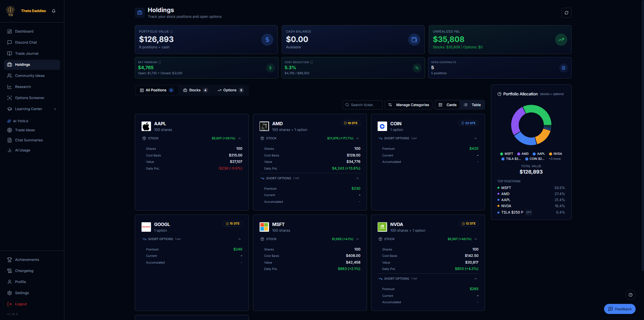The width and height of the screenshot is (644, 320).
Task: Select the Options tab
Action: pos(230,90)
